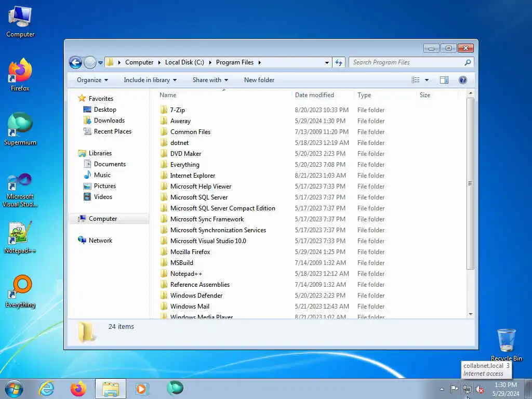Click the search magnifier icon
Viewport: 532px width, 399px height.
468,62
